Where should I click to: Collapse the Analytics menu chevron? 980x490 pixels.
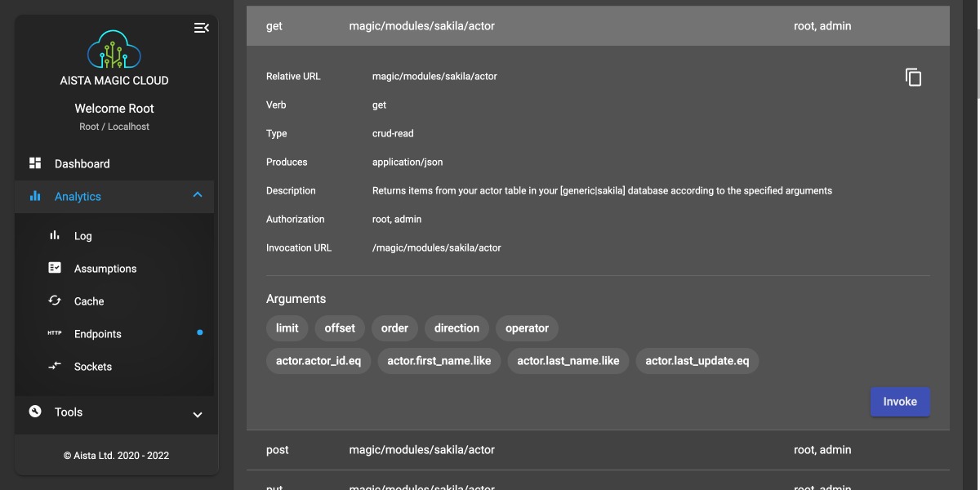pos(197,195)
